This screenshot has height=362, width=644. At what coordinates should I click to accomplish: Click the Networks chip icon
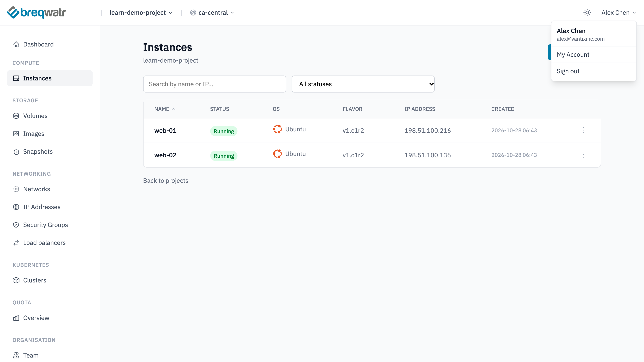tap(16, 189)
